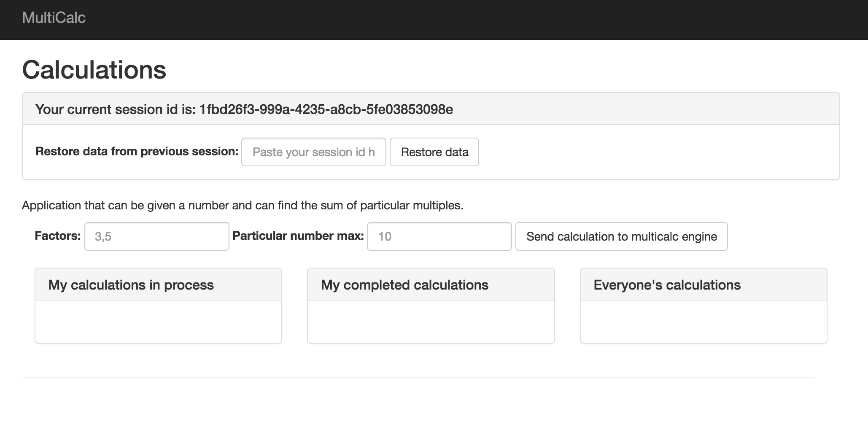This screenshot has height=439, width=868.
Task: Send calculation to multicalc engine
Action: click(622, 236)
